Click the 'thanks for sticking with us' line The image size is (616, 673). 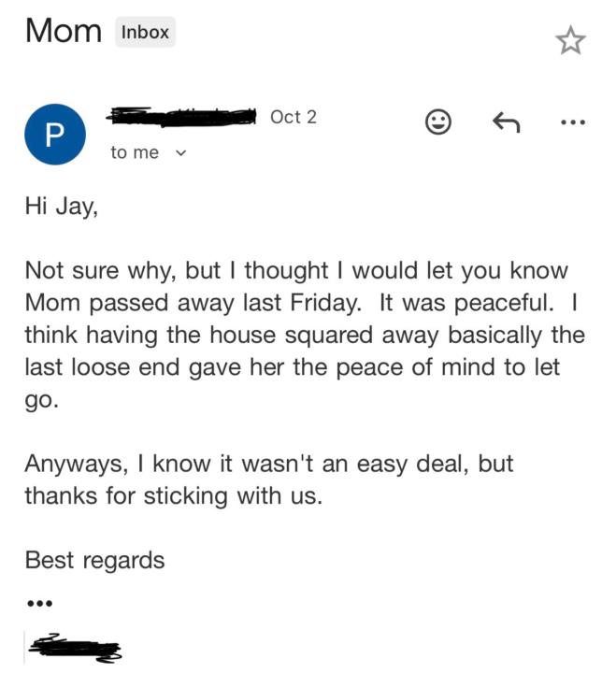(173, 495)
